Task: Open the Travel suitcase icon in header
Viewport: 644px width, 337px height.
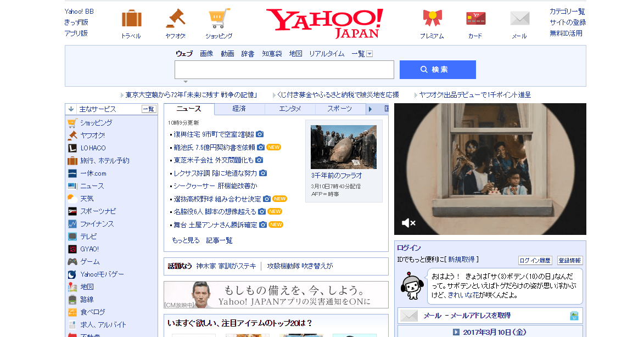Action: [131, 19]
